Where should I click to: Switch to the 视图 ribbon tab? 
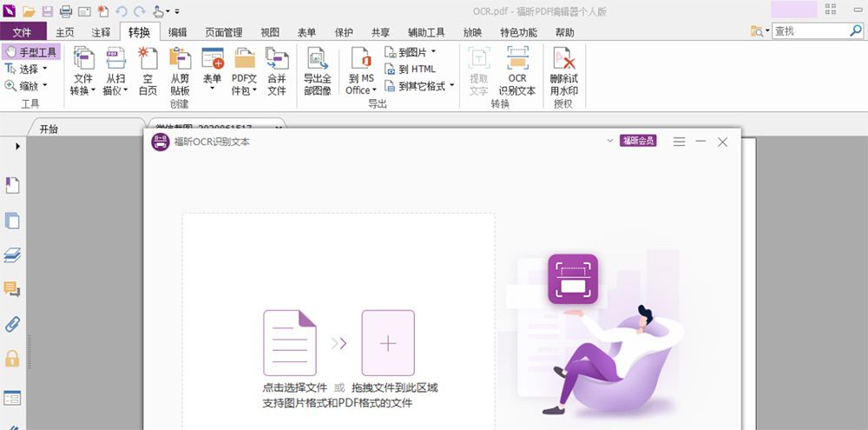point(270,33)
